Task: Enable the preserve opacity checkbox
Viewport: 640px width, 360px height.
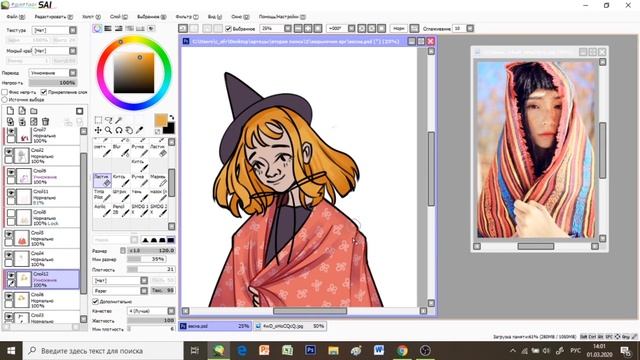Action: pyautogui.click(x=4, y=92)
